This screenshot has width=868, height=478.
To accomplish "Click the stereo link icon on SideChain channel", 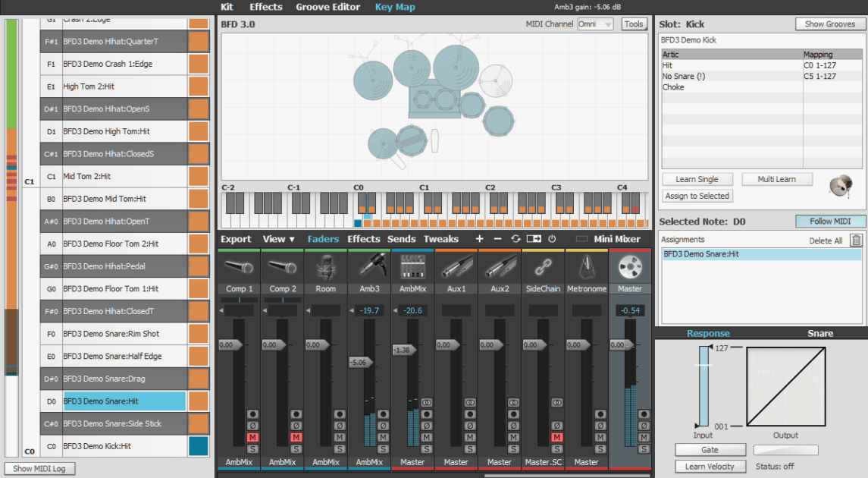I will [x=557, y=403].
